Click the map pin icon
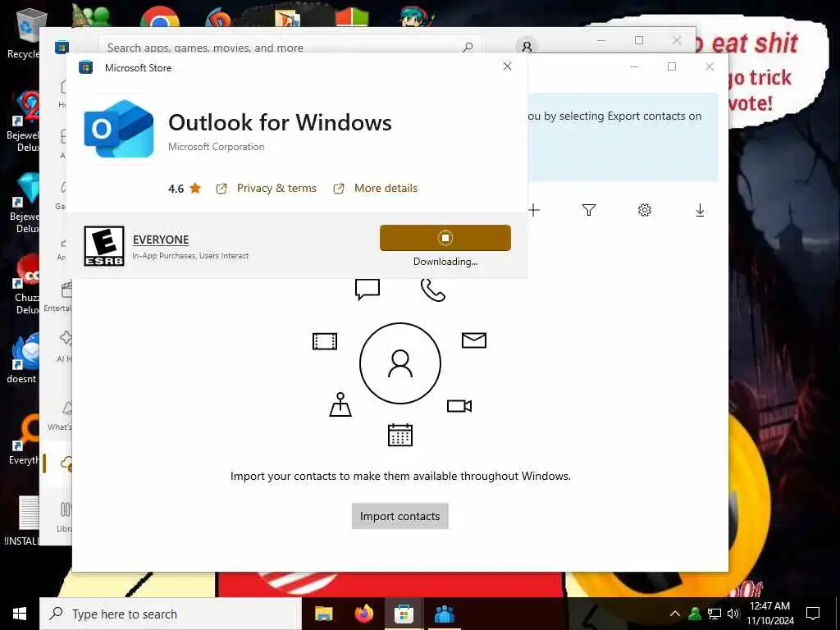 (340, 404)
